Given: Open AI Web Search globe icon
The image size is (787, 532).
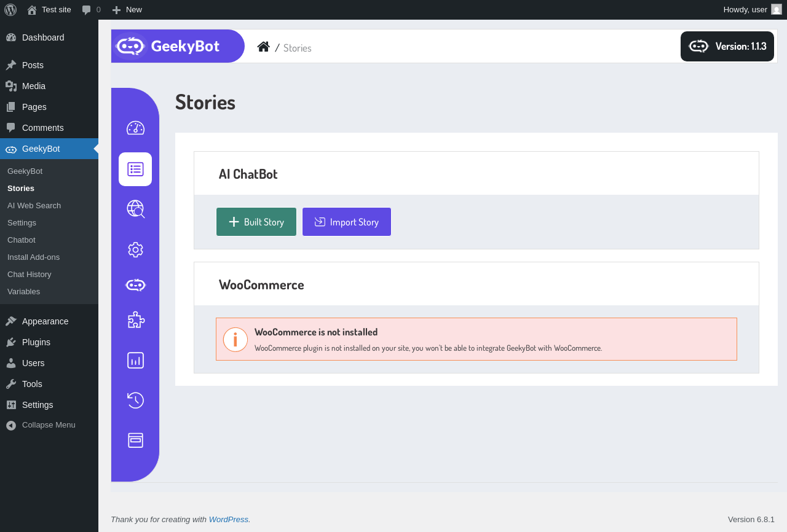Looking at the screenshot, I should click(x=136, y=209).
